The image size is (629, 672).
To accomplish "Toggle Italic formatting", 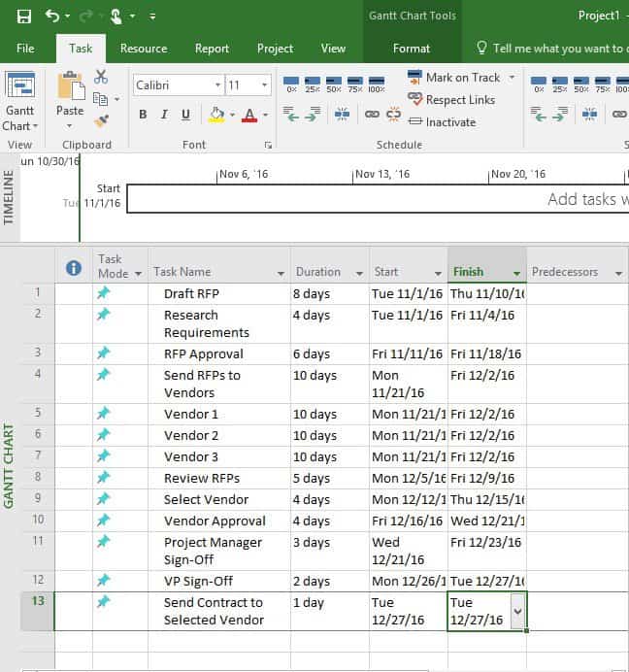I will coord(164,115).
